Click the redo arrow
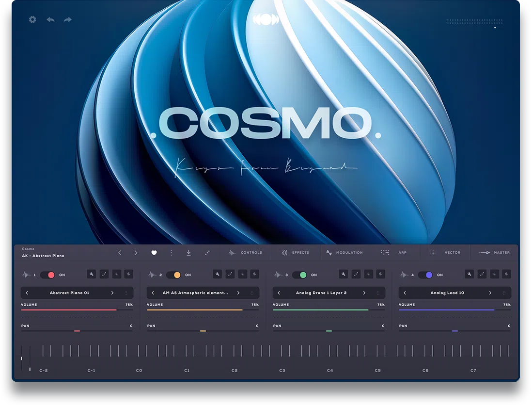The image size is (532, 406). 67,19
